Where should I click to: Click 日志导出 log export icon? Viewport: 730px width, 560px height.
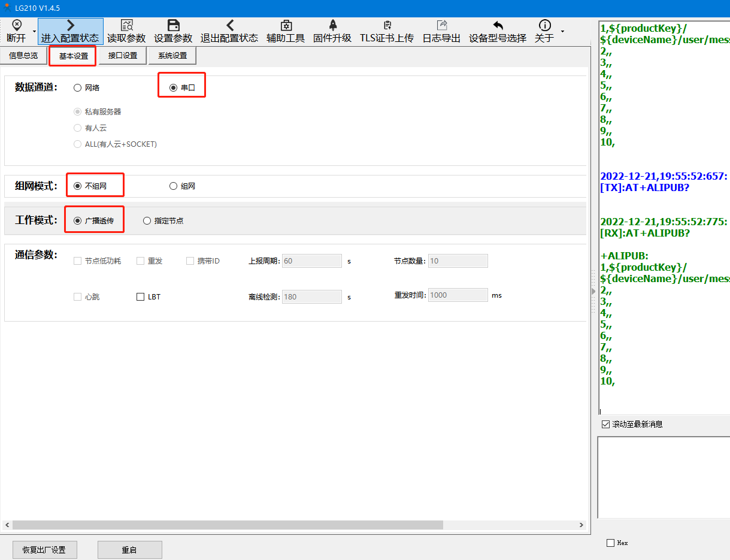pos(441,25)
